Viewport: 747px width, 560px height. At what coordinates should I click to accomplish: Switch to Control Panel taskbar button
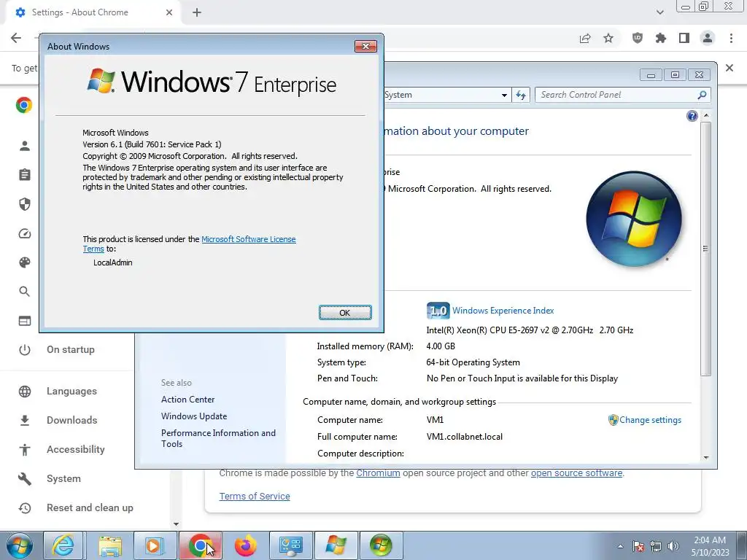coord(290,545)
